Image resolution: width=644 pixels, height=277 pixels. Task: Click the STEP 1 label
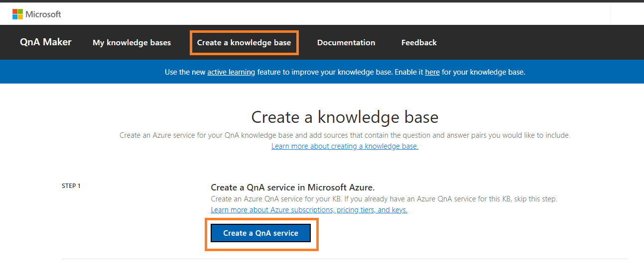(x=71, y=186)
